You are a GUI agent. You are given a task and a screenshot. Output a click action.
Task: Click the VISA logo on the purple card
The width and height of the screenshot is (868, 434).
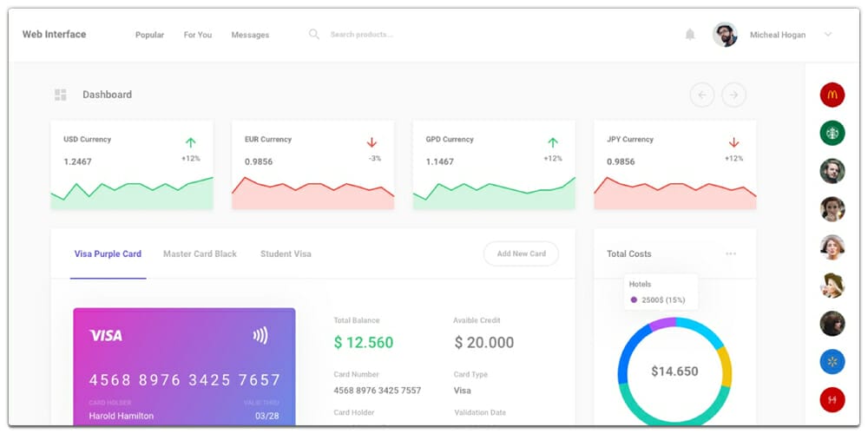[106, 335]
